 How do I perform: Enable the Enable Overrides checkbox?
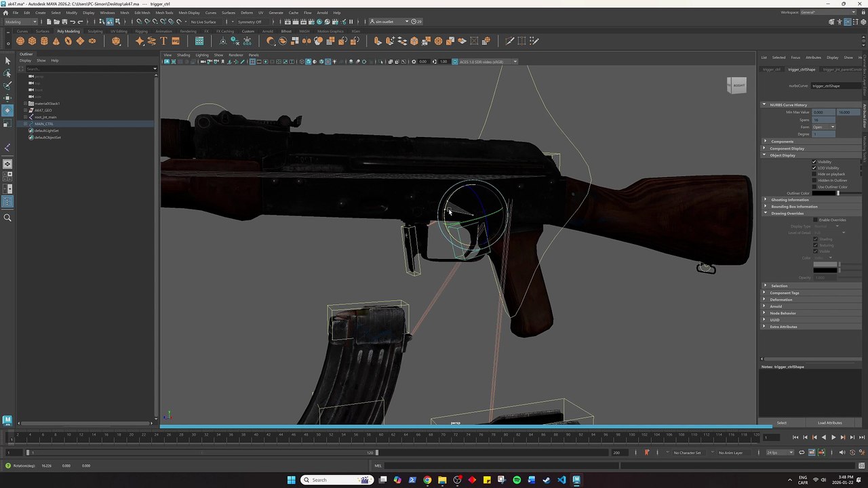click(815, 220)
